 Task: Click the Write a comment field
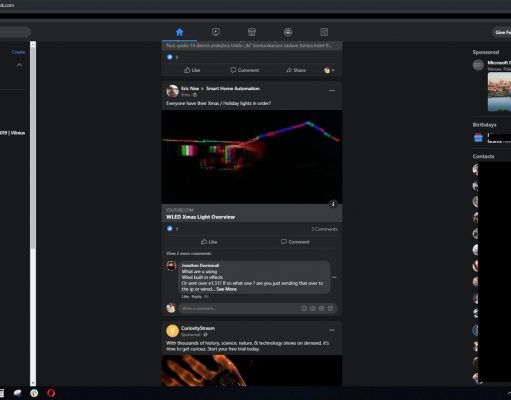point(258,308)
